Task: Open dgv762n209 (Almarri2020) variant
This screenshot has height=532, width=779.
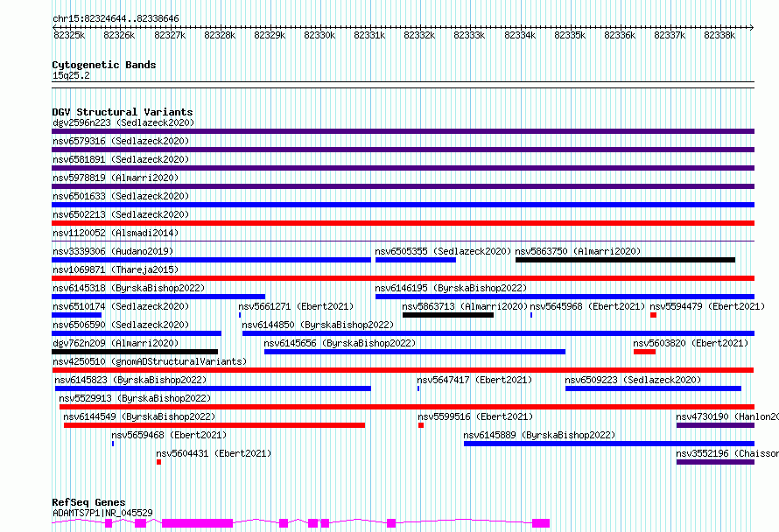Action: (116, 343)
